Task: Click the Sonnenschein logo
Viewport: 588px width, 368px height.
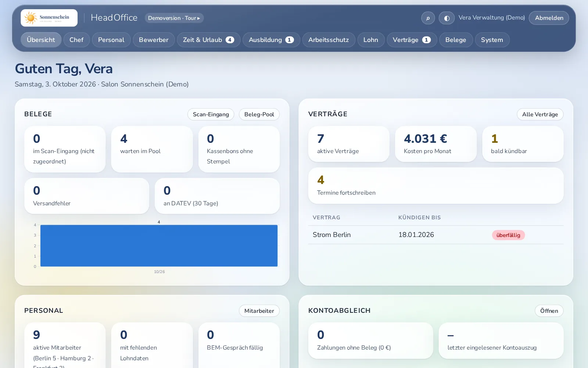Action: coord(49,18)
